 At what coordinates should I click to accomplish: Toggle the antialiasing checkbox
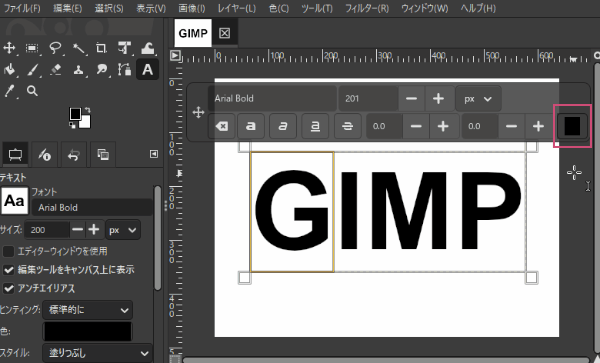coord(8,288)
